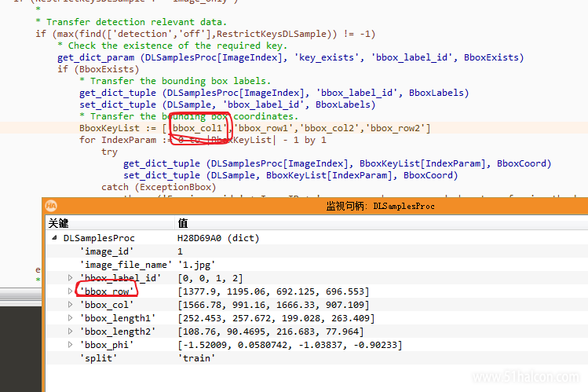Screen dimensions: 588x392
Task: Expand the 'bbox_col' entry
Action: 70,304
